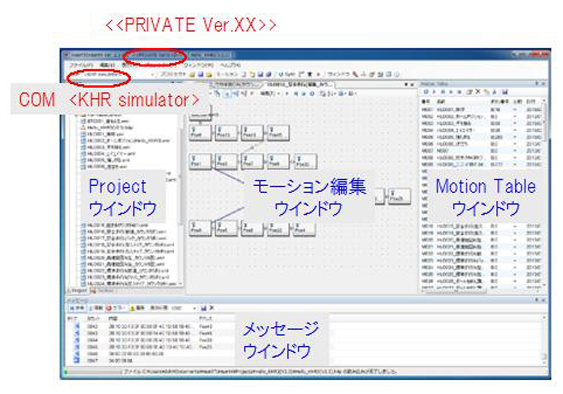Open the ファイル(F) menu
This screenshot has height=394, width=563.
pos(82,65)
